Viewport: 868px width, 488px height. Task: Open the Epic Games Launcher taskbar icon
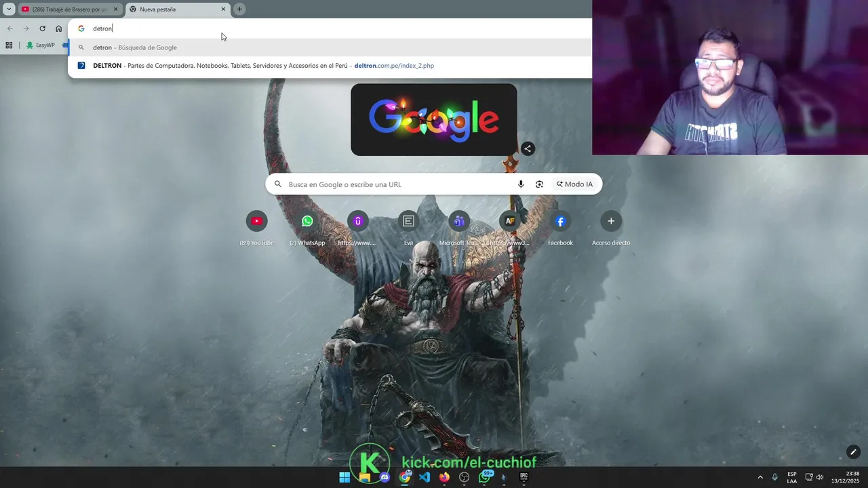pos(524,477)
